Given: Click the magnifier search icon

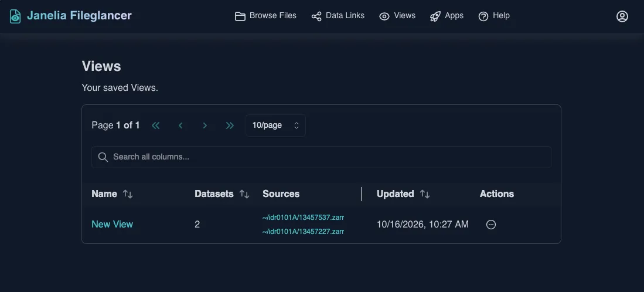Looking at the screenshot, I should (x=103, y=157).
